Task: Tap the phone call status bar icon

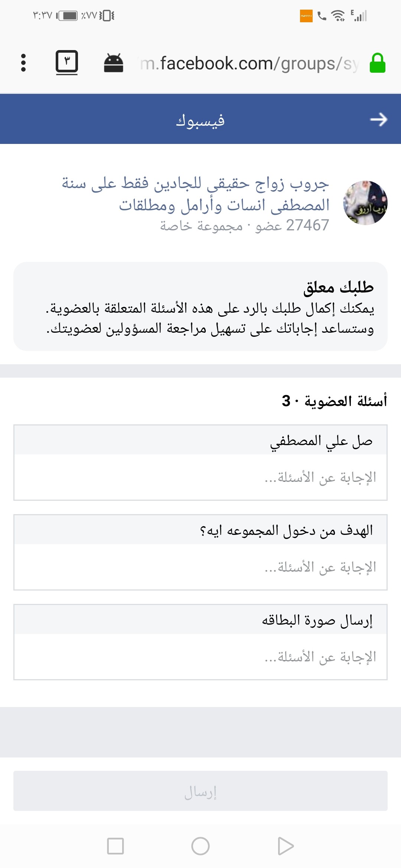Action: (x=322, y=16)
